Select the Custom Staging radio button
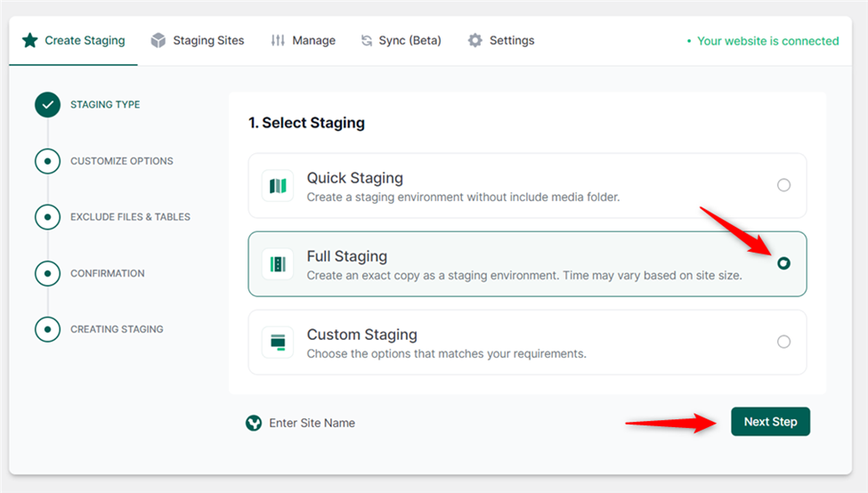 [783, 342]
